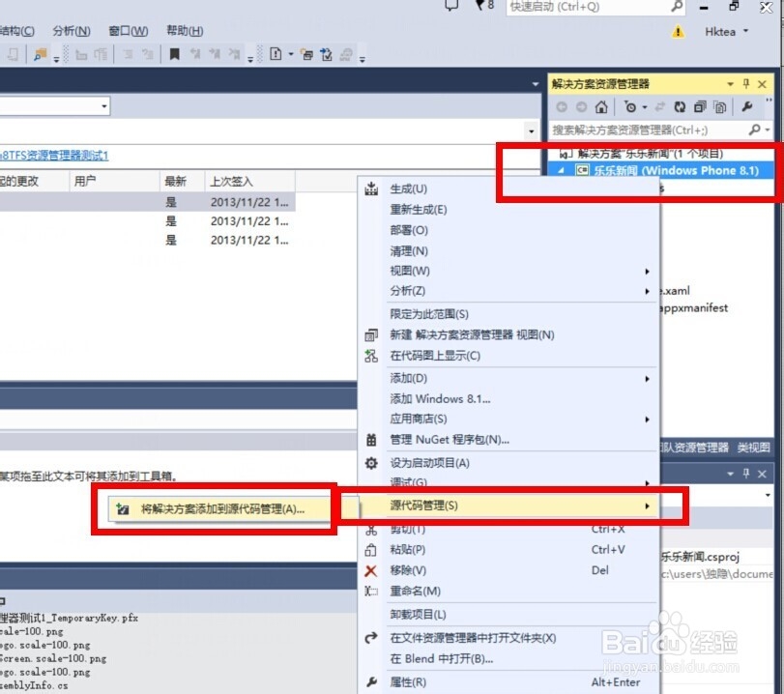Choose 在代码图上显示(C)
This screenshot has height=694, width=784.
[x=509, y=356]
